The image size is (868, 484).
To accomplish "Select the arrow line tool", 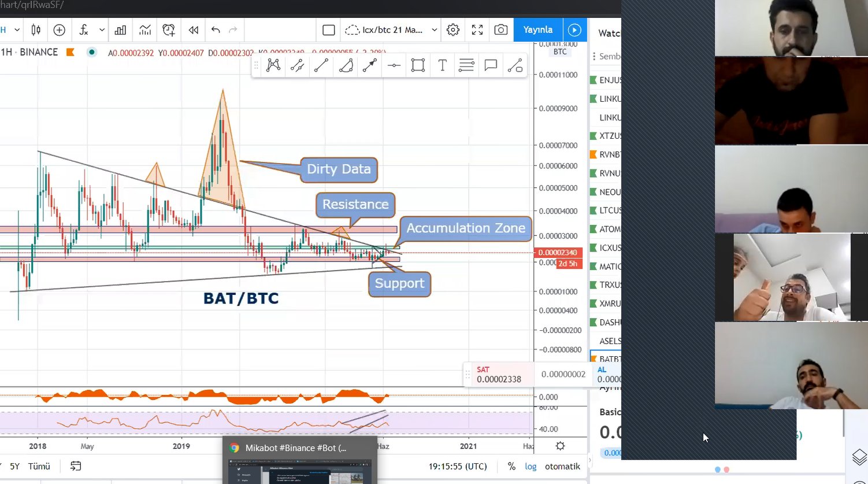I will (x=370, y=65).
